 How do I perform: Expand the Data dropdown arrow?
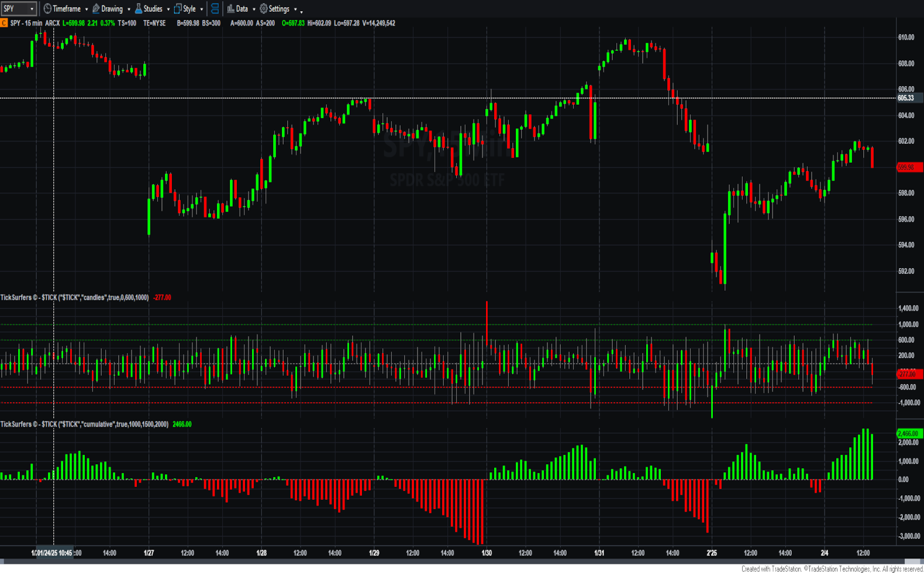pyautogui.click(x=254, y=9)
